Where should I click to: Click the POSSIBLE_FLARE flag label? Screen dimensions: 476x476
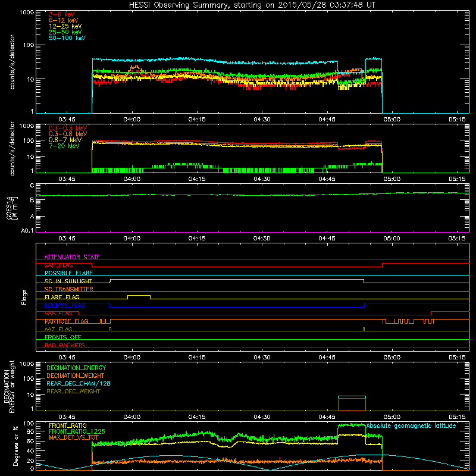point(68,273)
